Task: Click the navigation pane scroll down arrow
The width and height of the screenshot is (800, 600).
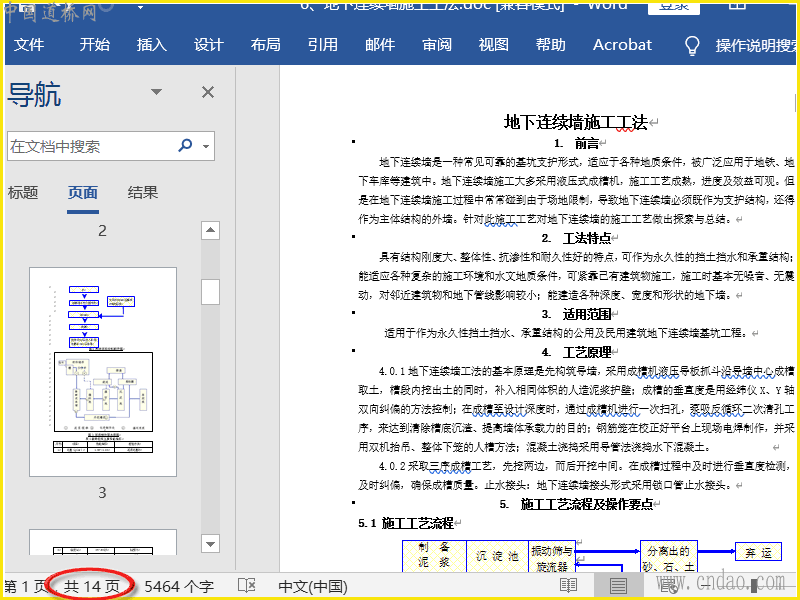Action: coord(210,544)
